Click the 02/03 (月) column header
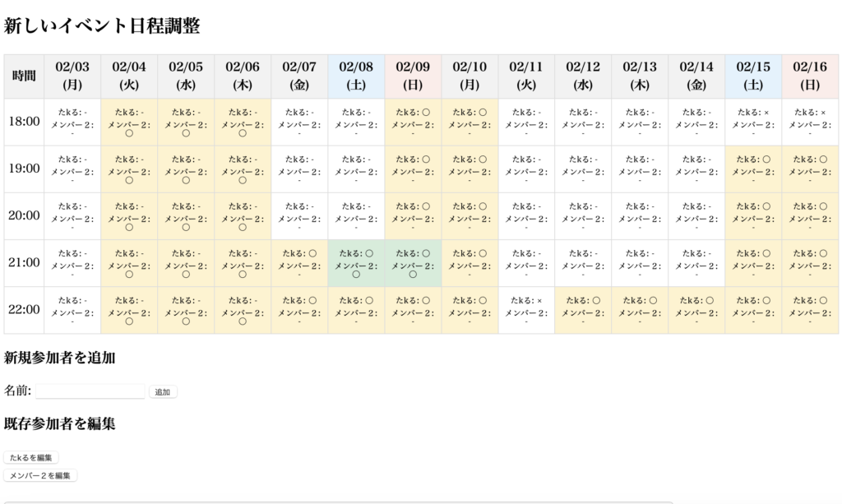 (72, 76)
